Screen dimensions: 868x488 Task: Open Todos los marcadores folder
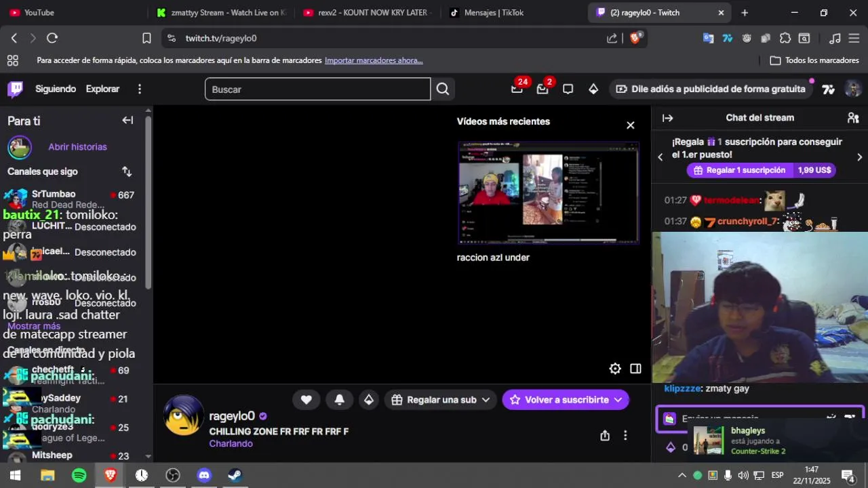814,60
